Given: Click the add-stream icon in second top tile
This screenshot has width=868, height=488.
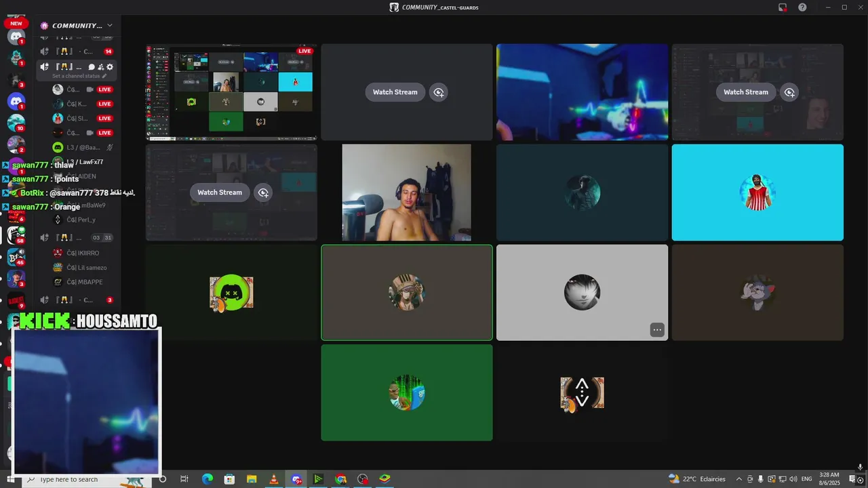Looking at the screenshot, I should [439, 92].
